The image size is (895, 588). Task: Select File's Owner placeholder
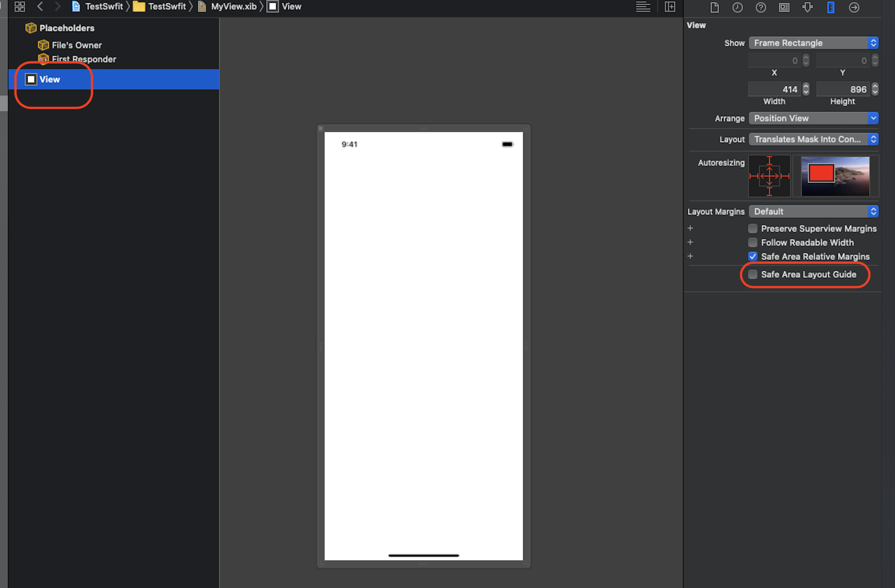(x=76, y=45)
